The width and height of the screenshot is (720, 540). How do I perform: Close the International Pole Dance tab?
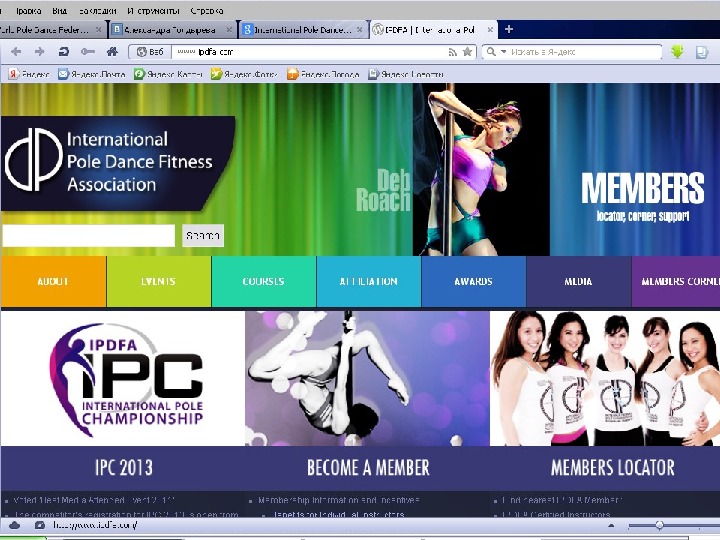point(360,30)
